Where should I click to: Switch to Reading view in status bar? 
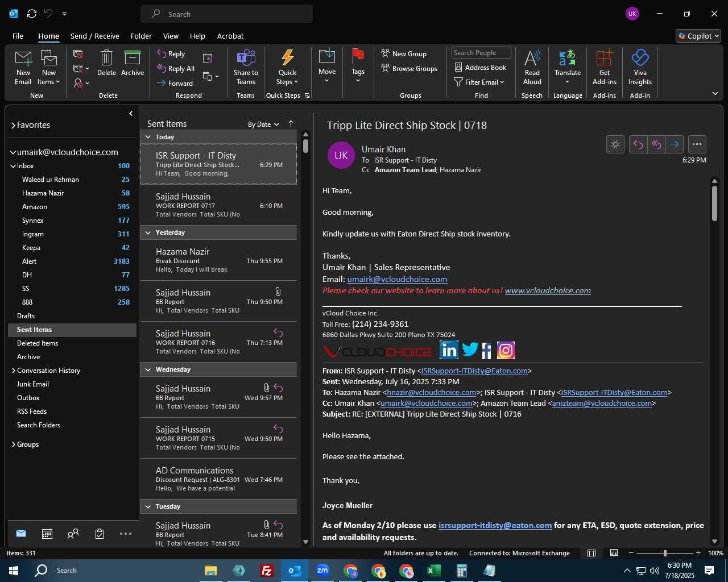point(614,553)
